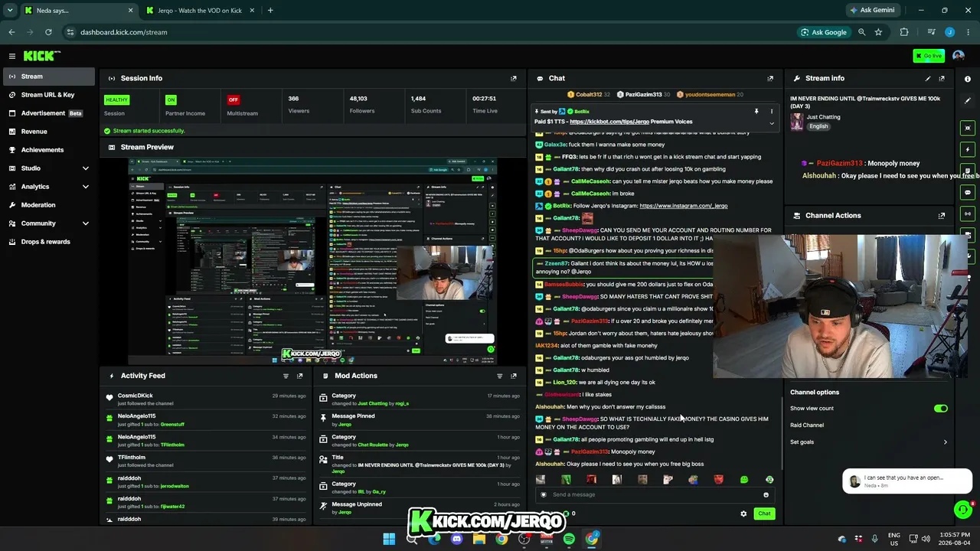Reload the dashboard page
The width and height of the screenshot is (980, 551).
tap(48, 32)
